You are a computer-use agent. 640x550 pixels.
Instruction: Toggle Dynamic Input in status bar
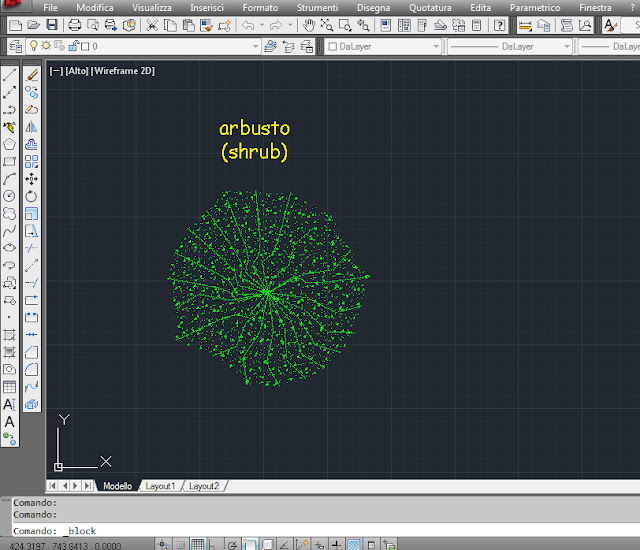coord(320,544)
